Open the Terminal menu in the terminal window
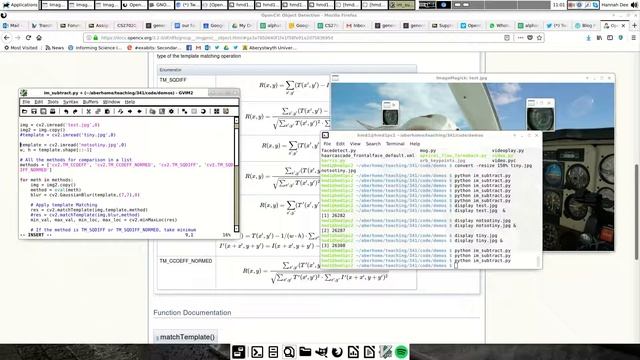This screenshot has width=640, height=360. pyautogui.click(x=395, y=144)
